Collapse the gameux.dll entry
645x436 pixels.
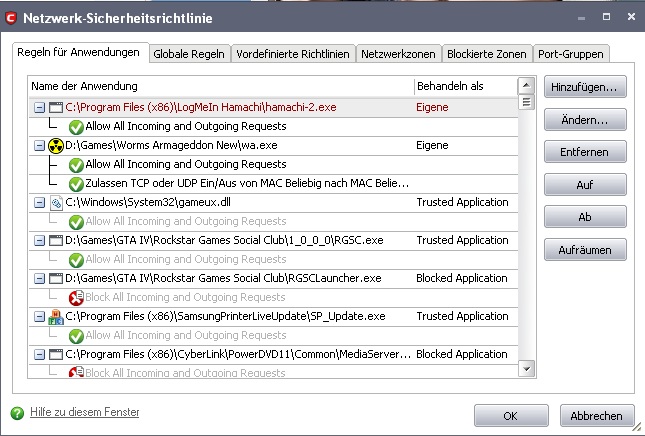[x=39, y=203]
